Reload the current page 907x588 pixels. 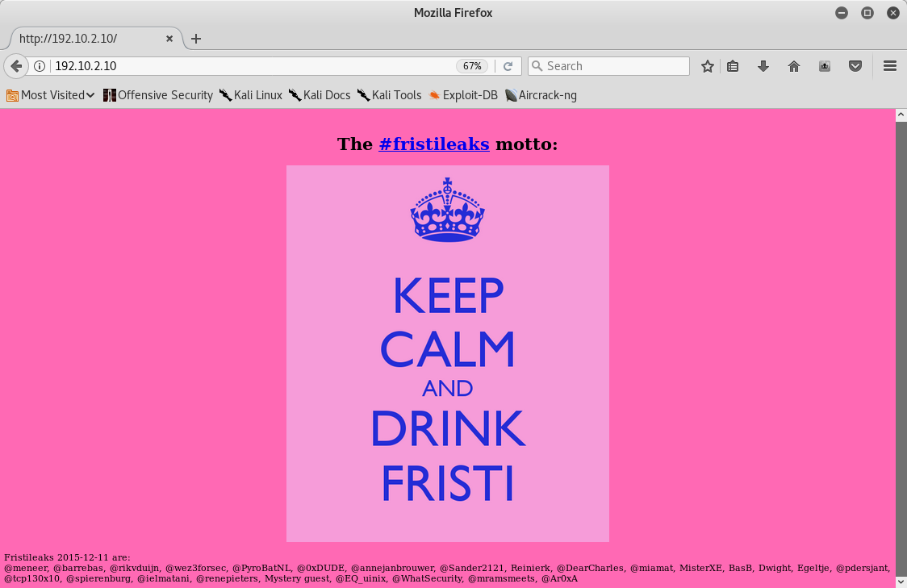(x=508, y=66)
